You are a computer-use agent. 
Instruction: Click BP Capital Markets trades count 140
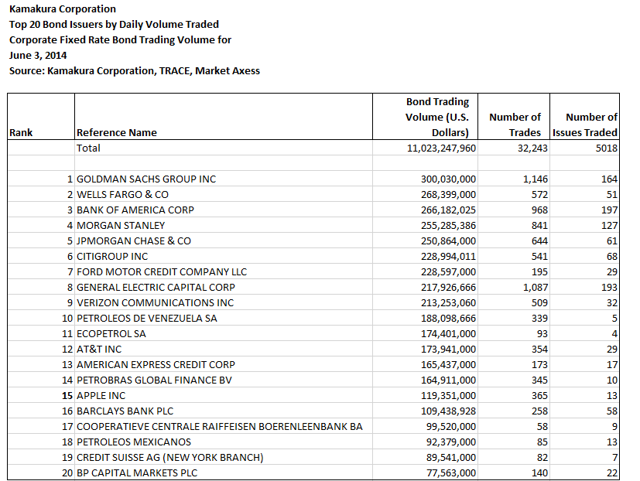[x=540, y=473]
